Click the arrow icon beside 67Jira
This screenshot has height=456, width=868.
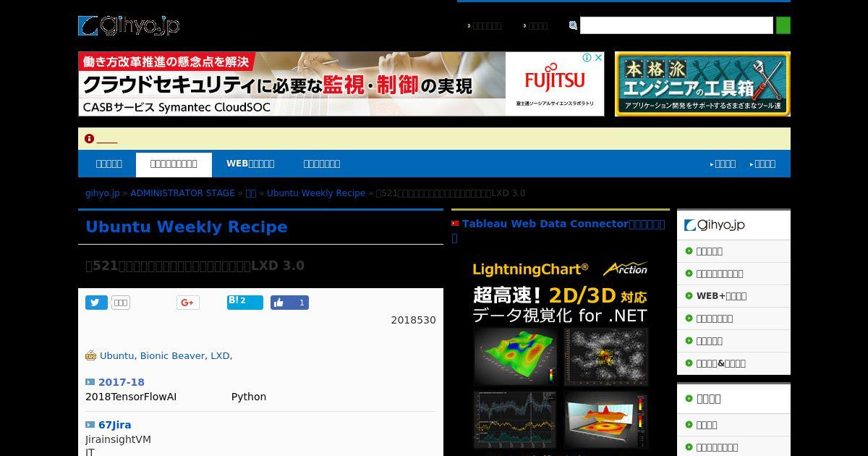pos(90,425)
